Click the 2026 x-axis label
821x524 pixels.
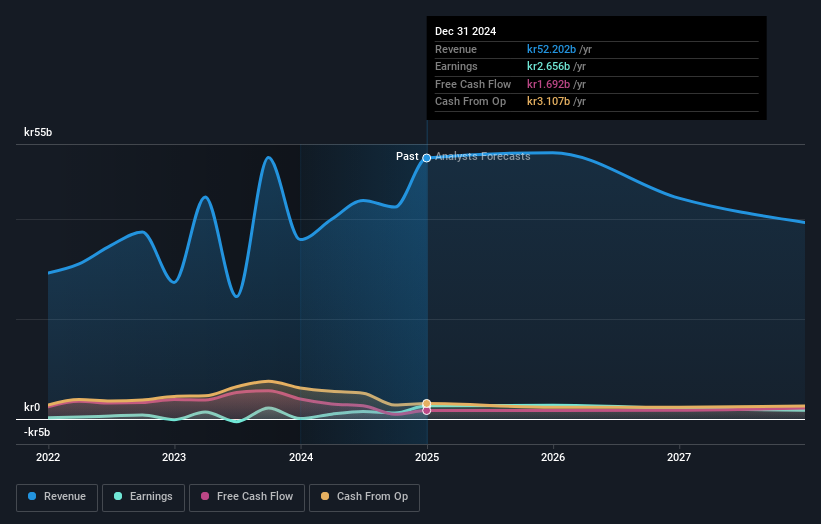tap(553, 458)
